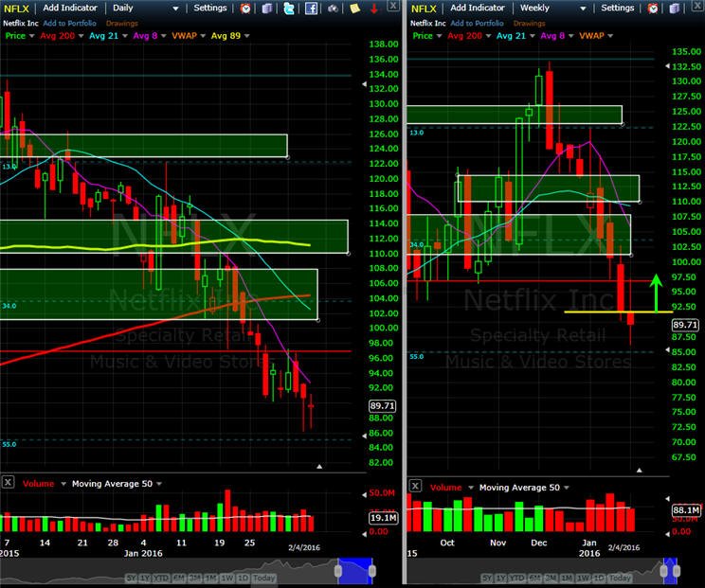
Task: Open alarm clock icon on weekly chart
Action: click(x=653, y=9)
